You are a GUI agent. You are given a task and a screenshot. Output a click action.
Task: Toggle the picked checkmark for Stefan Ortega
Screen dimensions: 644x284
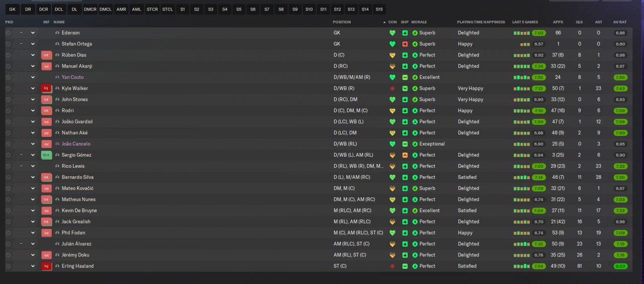tap(8, 44)
